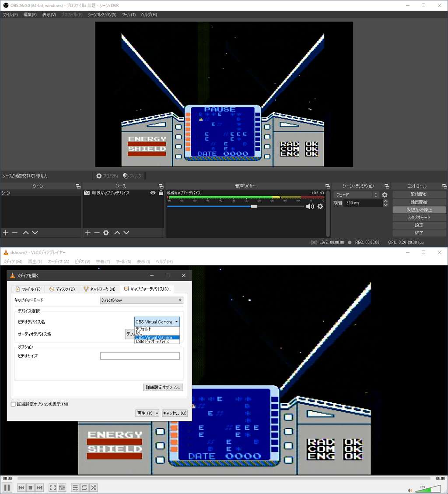
Task: Open source properties gear in the sources panel
Action: pos(106,233)
